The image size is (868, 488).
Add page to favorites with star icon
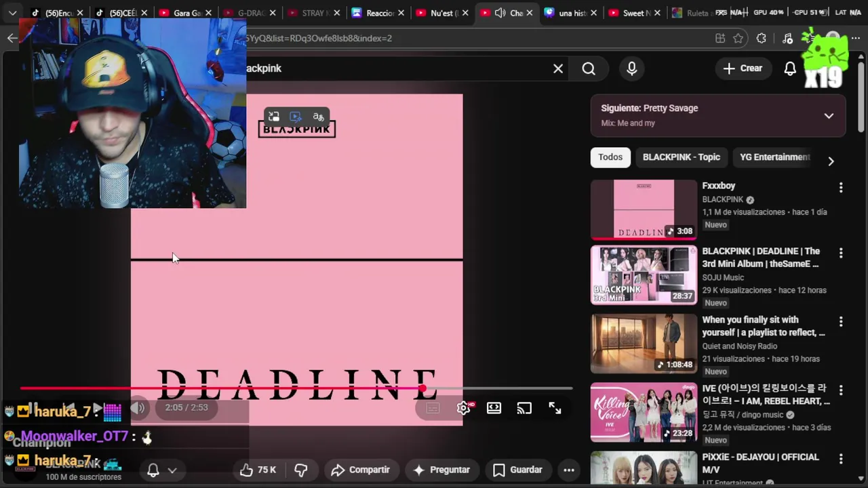click(738, 38)
